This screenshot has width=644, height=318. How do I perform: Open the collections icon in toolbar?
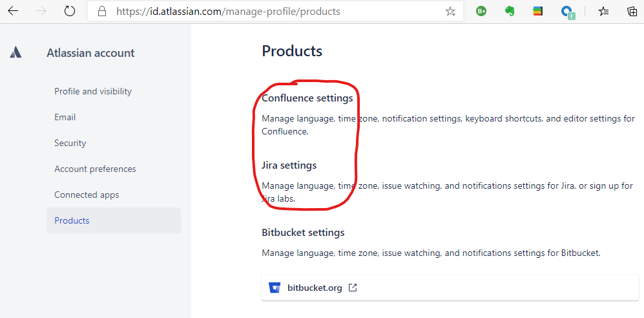[x=632, y=12]
